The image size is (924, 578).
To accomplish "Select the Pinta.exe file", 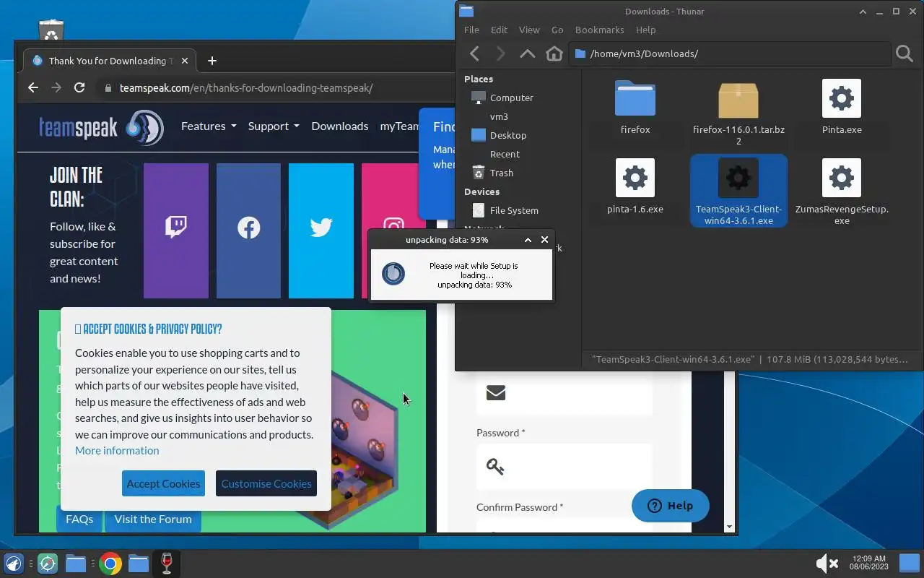I will tap(842, 108).
